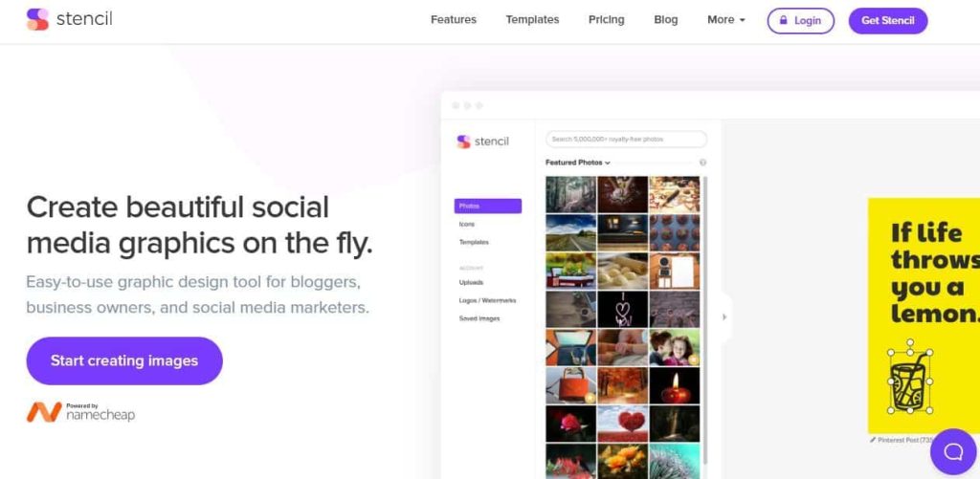Click the 'If life throws you a lemon' text

(x=934, y=274)
